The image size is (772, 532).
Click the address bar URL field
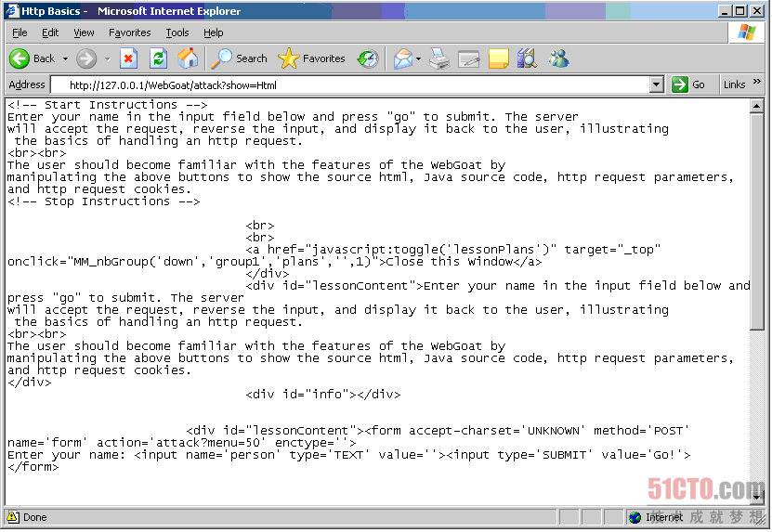point(350,85)
